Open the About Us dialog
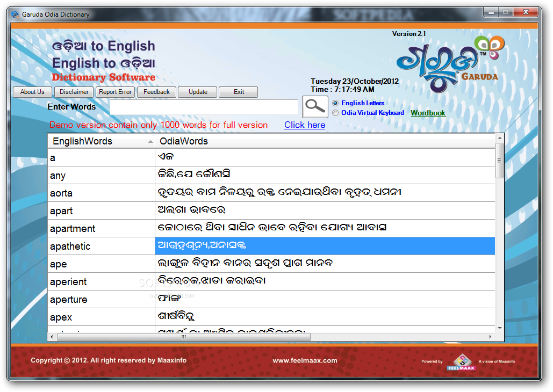 pos(32,92)
